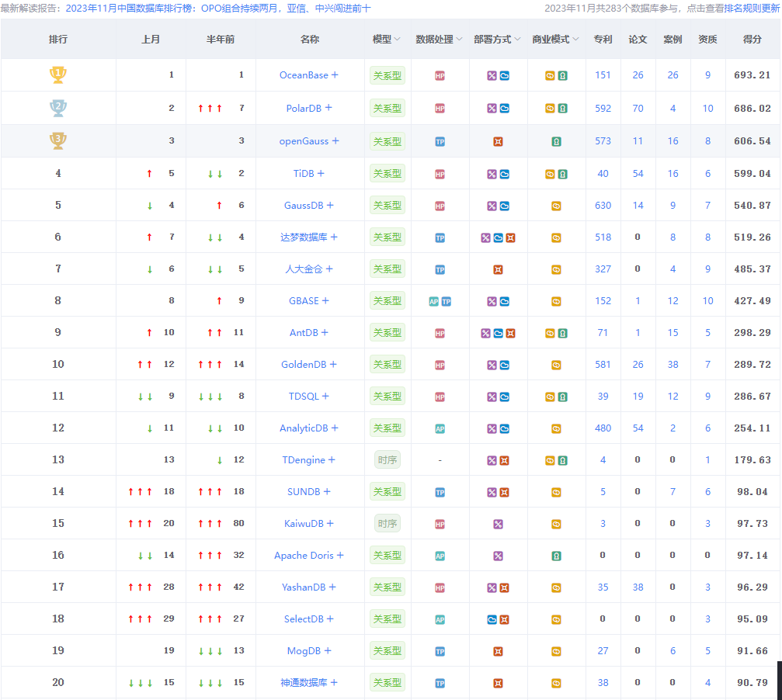Image resolution: width=782 pixels, height=700 pixels.
Task: Click the TP icon in openGauss row
Action: [x=440, y=141]
